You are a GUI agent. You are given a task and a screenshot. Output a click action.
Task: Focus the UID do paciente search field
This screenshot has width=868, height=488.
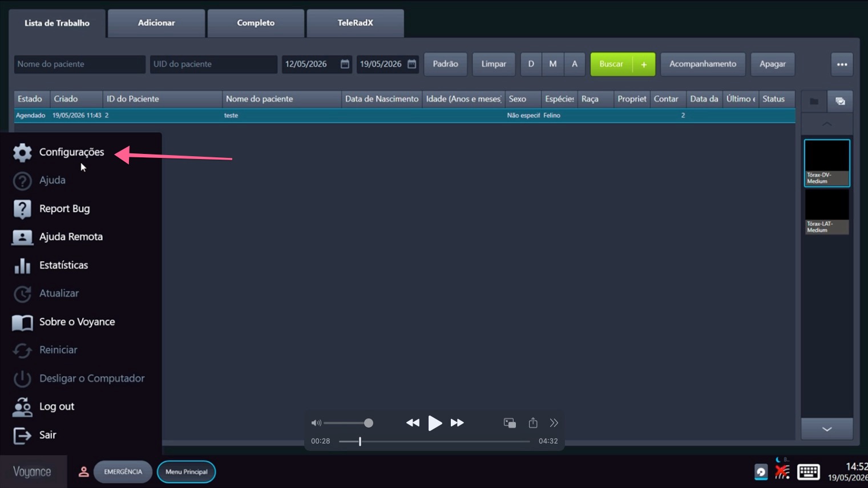(x=213, y=64)
